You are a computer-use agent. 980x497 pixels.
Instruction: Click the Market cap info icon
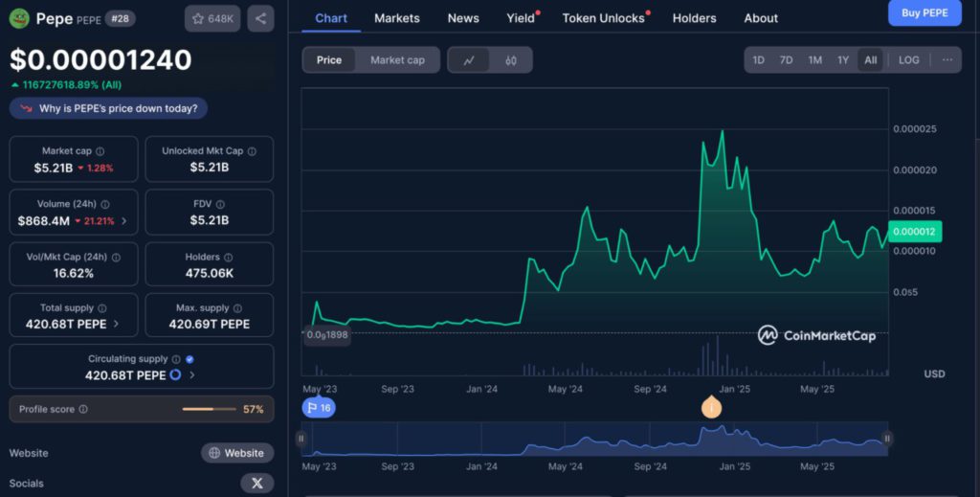click(100, 151)
